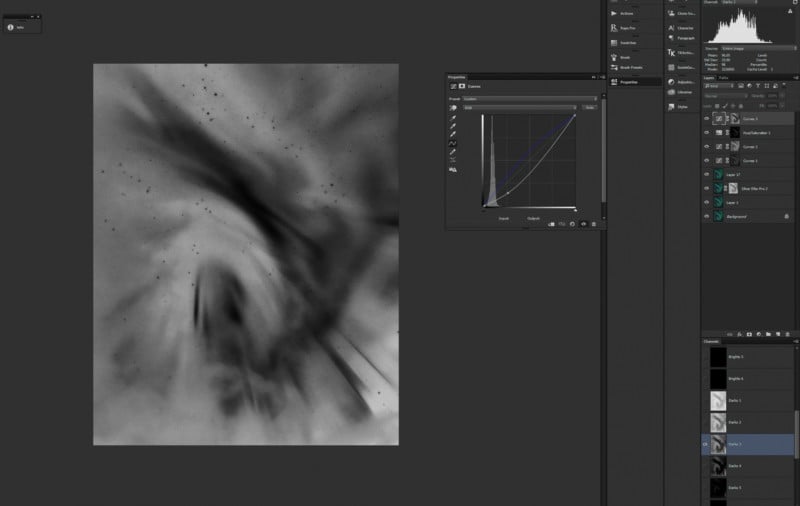Click the white point slider under the curve
Image resolution: width=800 pixels, height=506 pixels.
click(575, 209)
